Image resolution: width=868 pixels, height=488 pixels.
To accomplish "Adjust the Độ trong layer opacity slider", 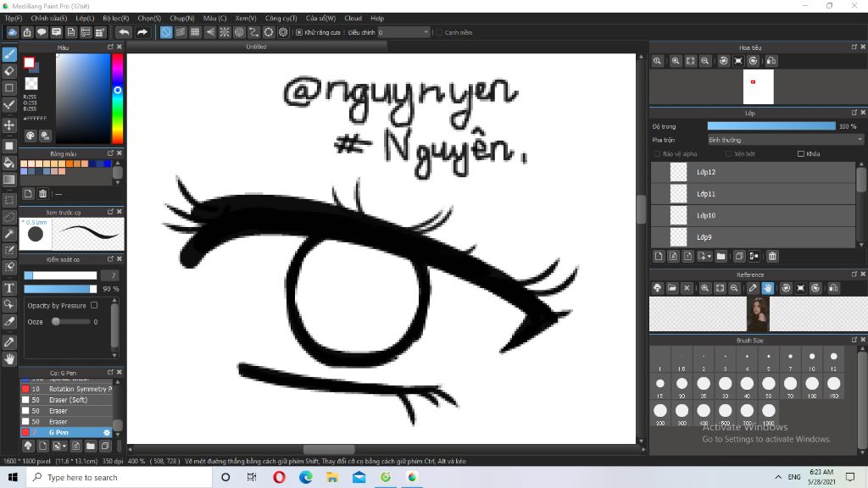I will tap(771, 126).
